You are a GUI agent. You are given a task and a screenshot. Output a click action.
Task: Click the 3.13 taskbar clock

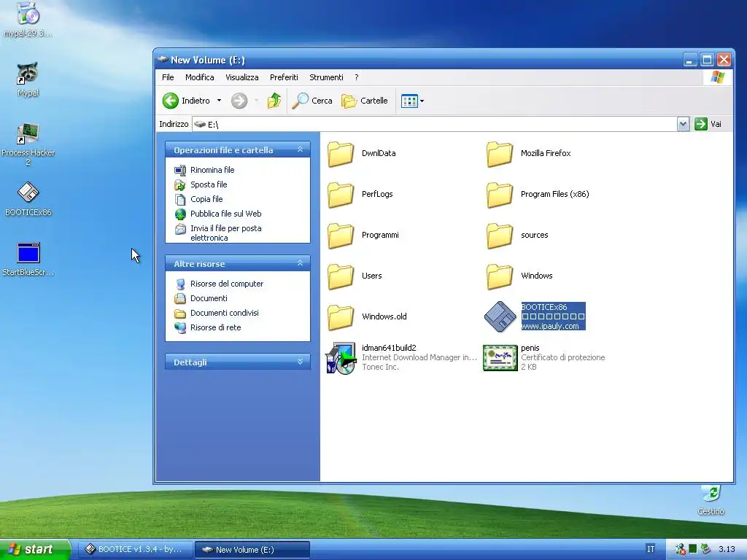(x=727, y=550)
